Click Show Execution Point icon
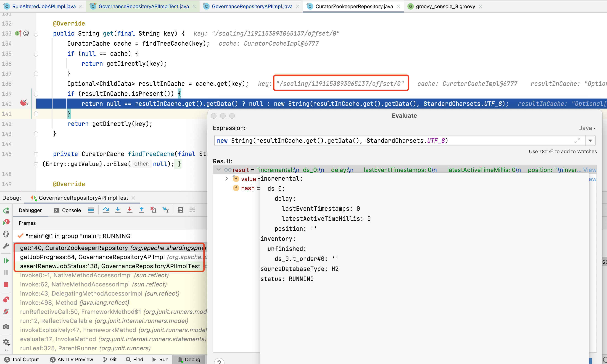The image size is (607, 364). pos(91,210)
